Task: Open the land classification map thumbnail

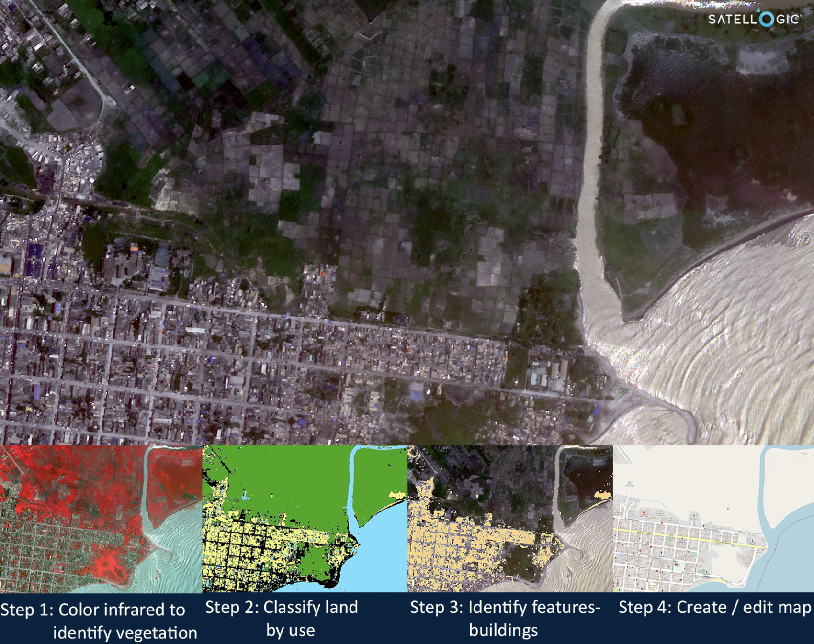Action: coord(305,519)
